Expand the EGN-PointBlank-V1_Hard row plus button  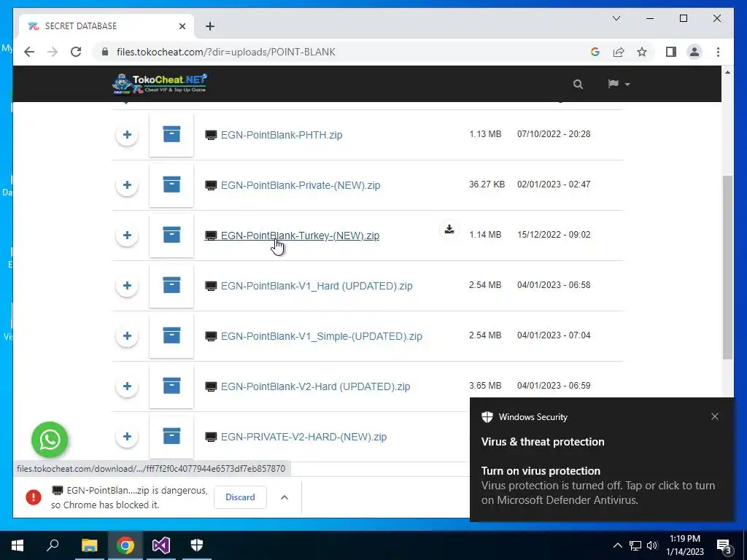tap(127, 286)
